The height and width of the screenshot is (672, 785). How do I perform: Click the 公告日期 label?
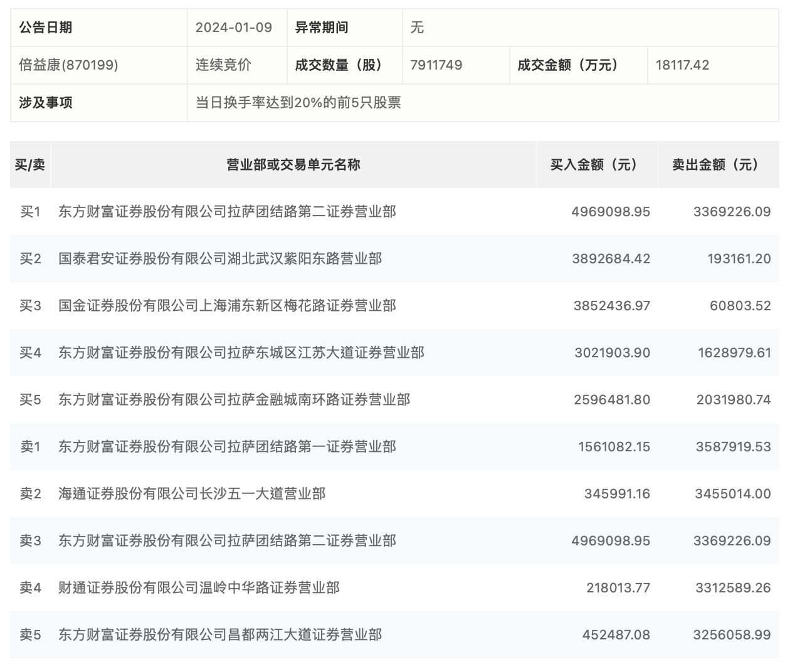[x=46, y=28]
